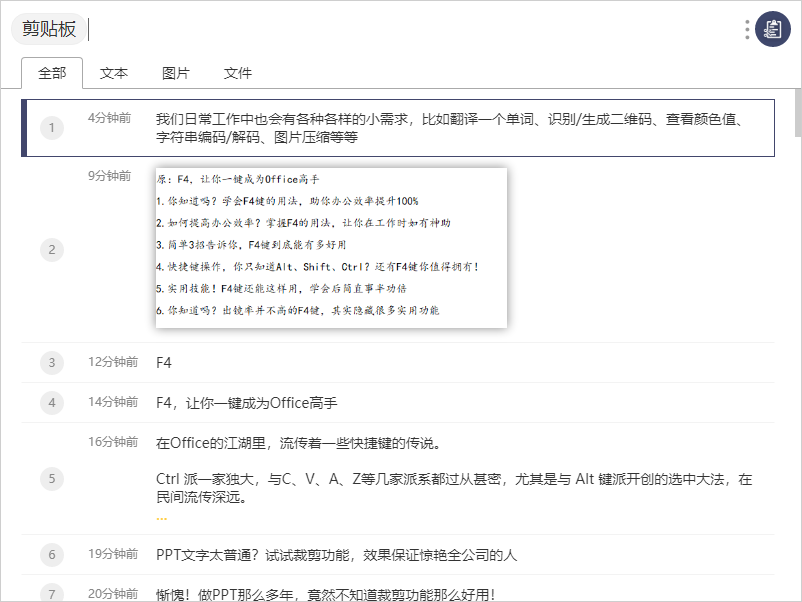Screen dimensions: 802x602
Task: Open the three-dot more options menu
Action: [x=747, y=30]
